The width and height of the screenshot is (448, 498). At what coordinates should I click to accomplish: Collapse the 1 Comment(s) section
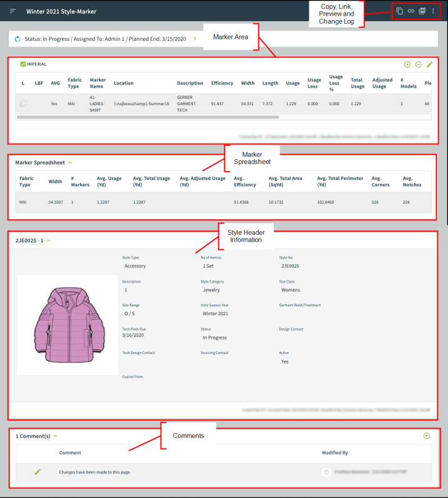(55, 435)
